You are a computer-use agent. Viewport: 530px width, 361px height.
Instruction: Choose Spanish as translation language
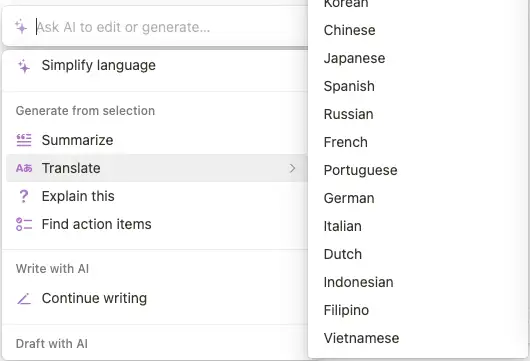[349, 87]
